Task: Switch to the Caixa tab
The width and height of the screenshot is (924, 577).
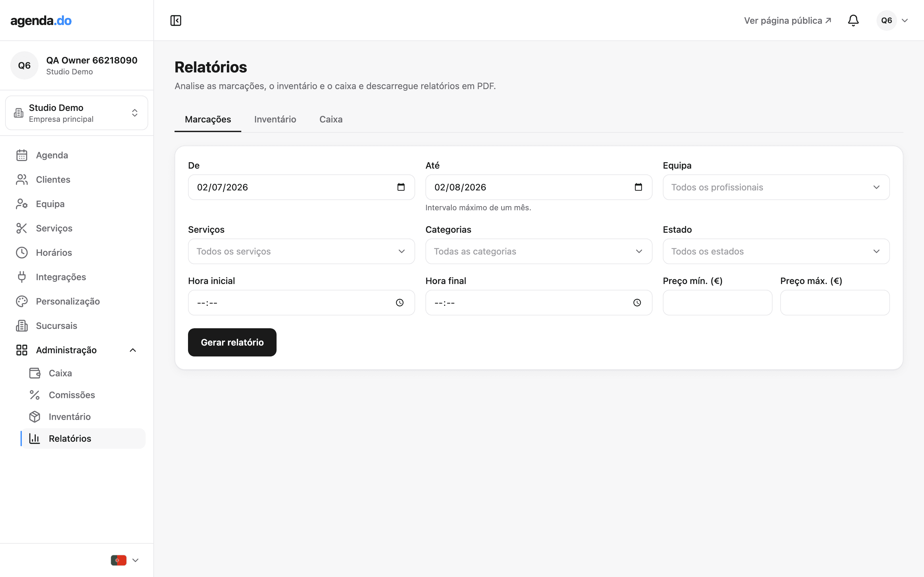Action: click(x=331, y=120)
